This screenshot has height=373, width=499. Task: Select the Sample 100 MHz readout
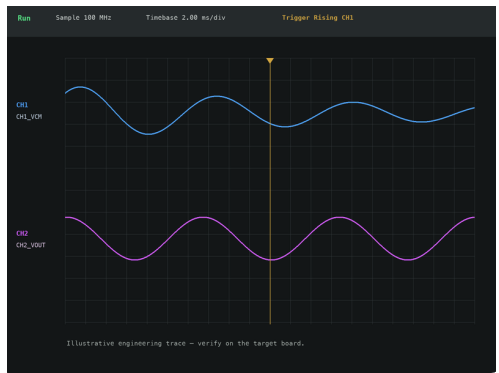83,18
